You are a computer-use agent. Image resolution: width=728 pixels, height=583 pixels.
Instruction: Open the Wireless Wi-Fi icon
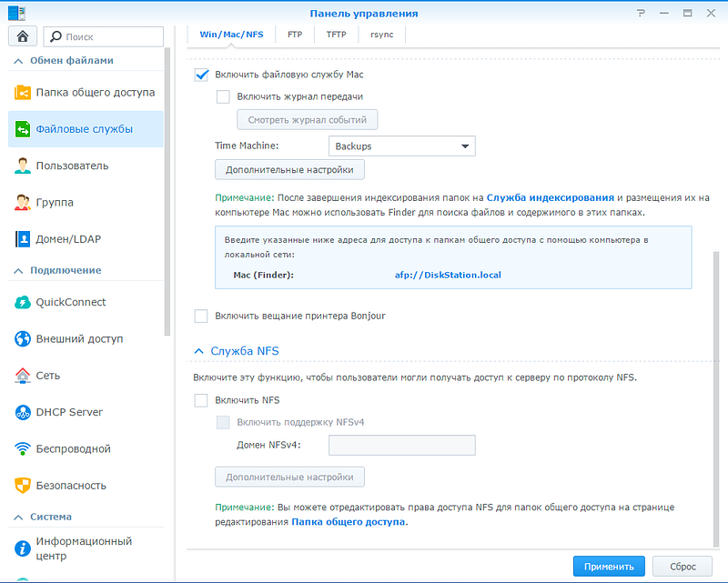tap(22, 449)
